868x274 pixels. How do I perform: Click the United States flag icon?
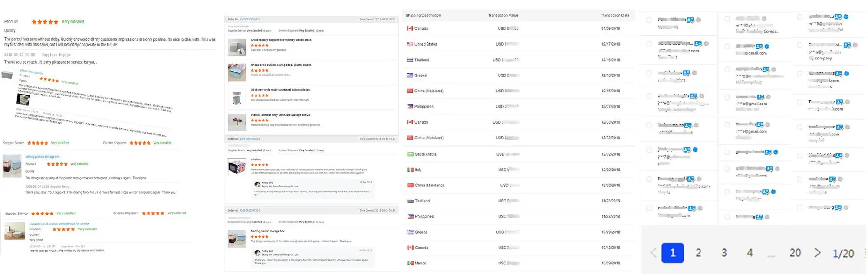click(410, 44)
